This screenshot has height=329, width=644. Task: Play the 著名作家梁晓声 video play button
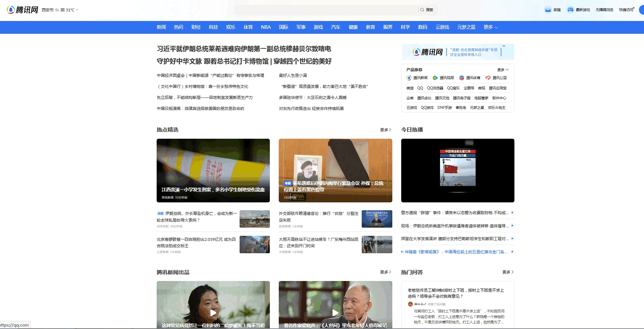335,313
